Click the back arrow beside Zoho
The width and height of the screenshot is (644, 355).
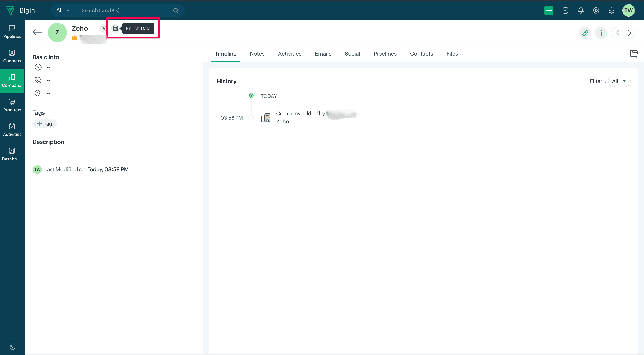tap(37, 32)
